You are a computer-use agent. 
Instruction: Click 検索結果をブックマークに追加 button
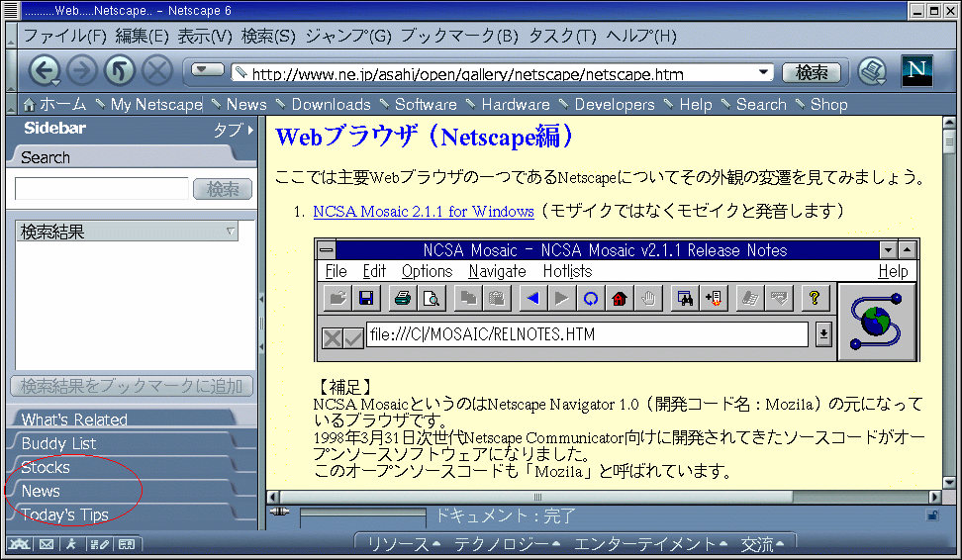(x=132, y=386)
